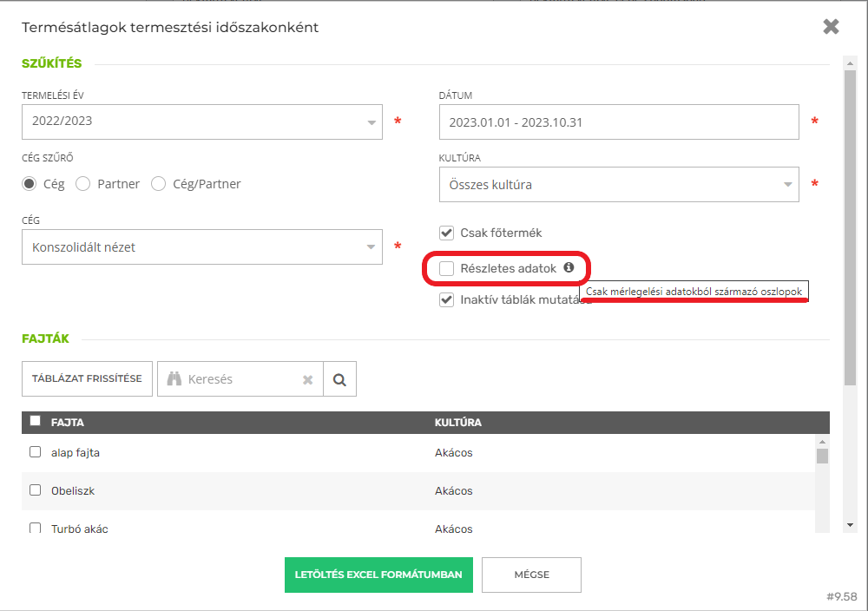The height and width of the screenshot is (611, 868).
Task: Sort by the Kultúra column header
Action: tap(457, 423)
